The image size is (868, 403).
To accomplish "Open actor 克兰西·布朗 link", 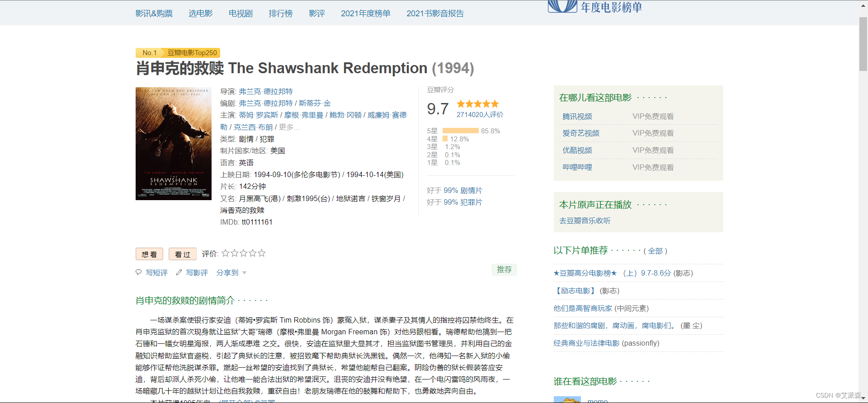I will pos(253,127).
